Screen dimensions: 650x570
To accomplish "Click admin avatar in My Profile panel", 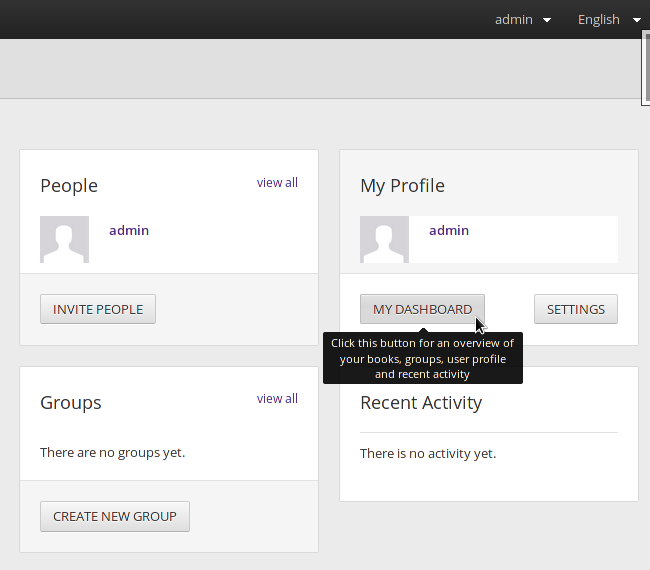I will pyautogui.click(x=384, y=240).
